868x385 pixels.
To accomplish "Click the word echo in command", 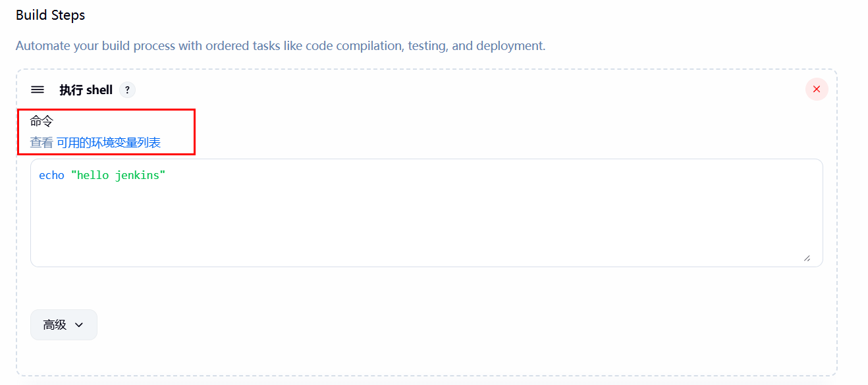I will pos(51,175).
